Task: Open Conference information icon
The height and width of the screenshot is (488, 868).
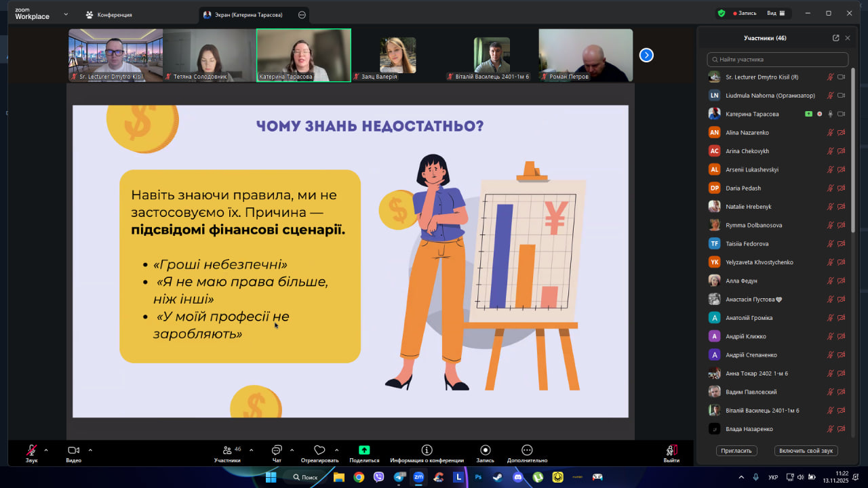Action: coord(427,450)
